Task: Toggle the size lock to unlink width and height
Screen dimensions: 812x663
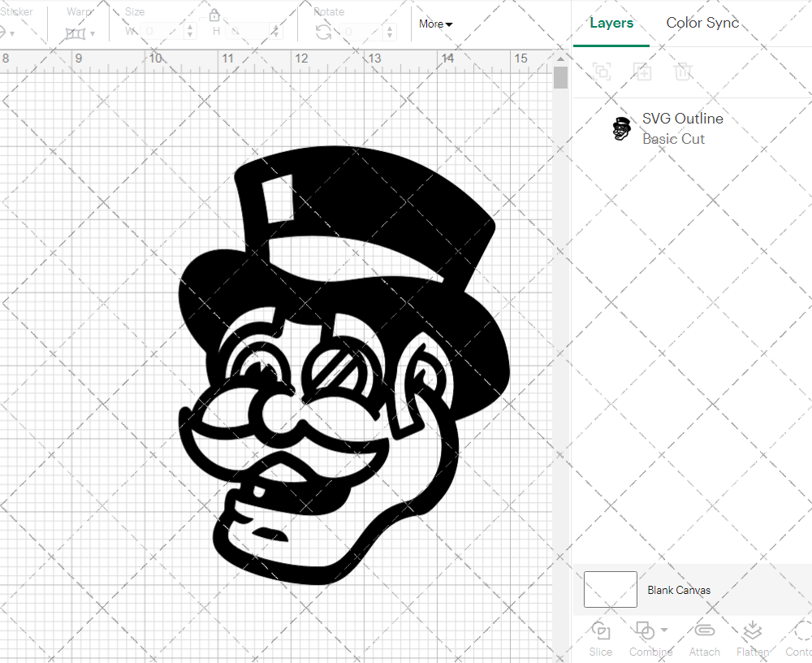Action: pyautogui.click(x=214, y=15)
